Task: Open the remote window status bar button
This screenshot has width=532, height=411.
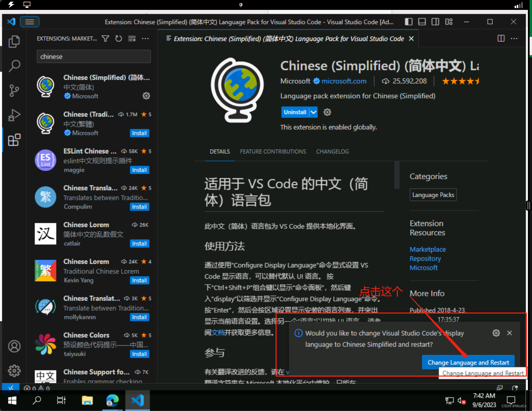Action: [11, 388]
